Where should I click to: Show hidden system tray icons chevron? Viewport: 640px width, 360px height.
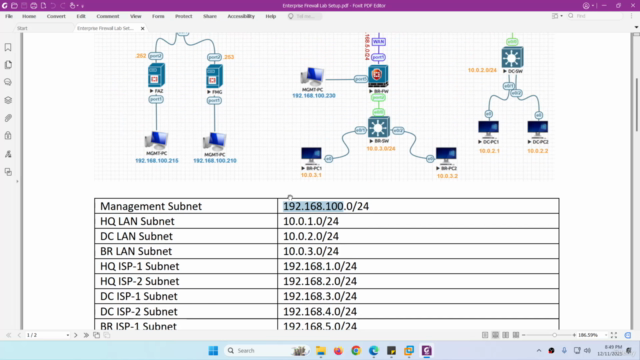coord(539,351)
